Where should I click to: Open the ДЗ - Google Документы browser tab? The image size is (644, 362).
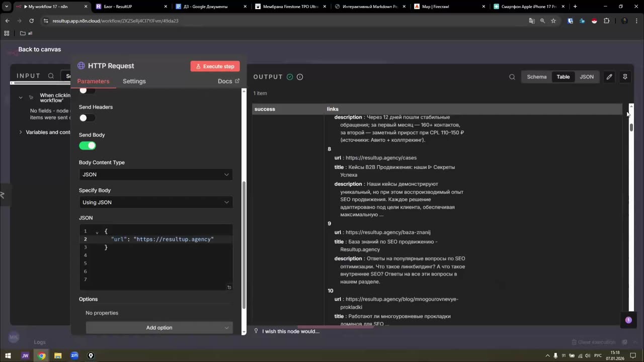point(210,7)
